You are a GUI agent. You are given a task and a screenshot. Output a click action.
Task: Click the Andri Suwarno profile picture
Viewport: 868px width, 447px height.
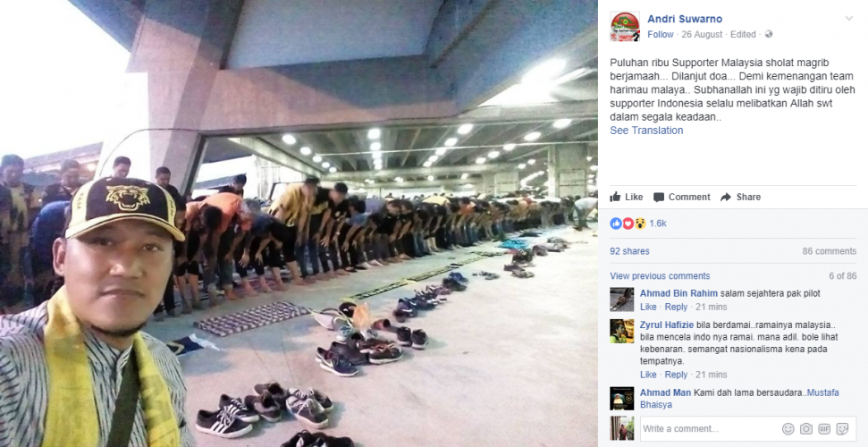625,27
